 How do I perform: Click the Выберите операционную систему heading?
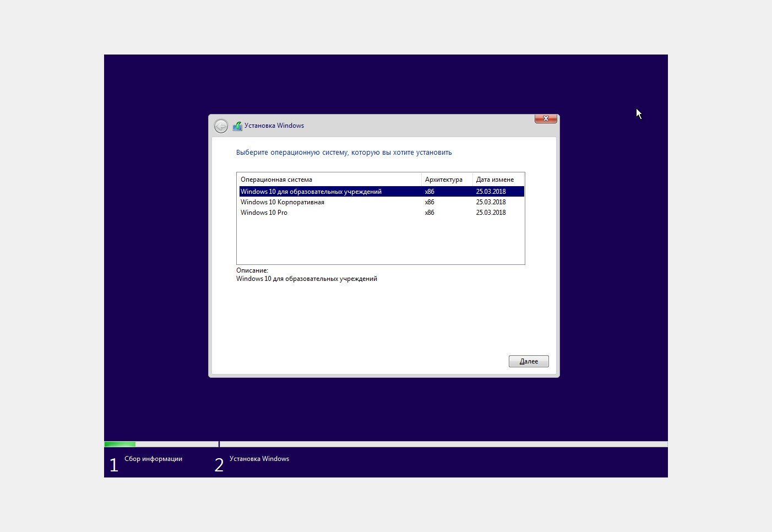coord(344,153)
